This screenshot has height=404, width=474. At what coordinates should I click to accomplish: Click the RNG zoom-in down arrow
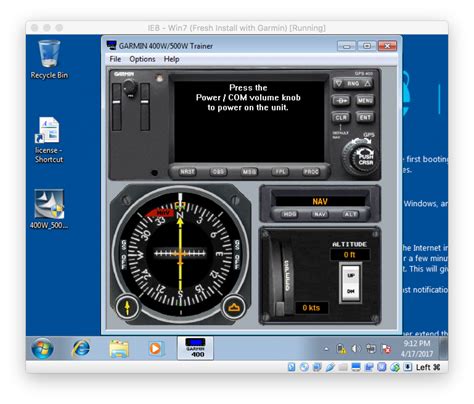339,84
